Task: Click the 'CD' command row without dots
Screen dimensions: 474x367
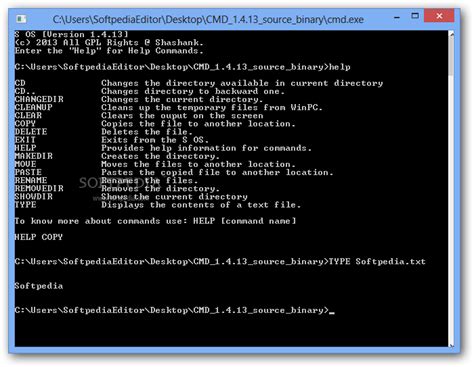Action: tap(199, 83)
